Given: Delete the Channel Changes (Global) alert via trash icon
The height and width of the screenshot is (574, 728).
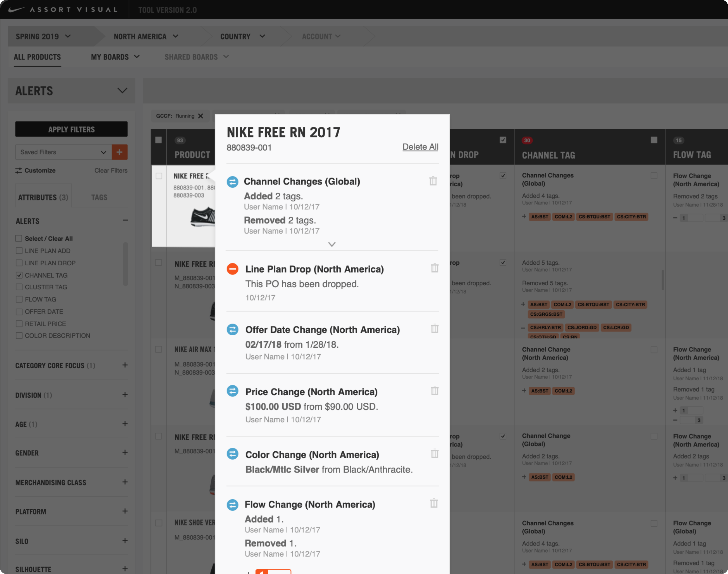Looking at the screenshot, I should [433, 181].
